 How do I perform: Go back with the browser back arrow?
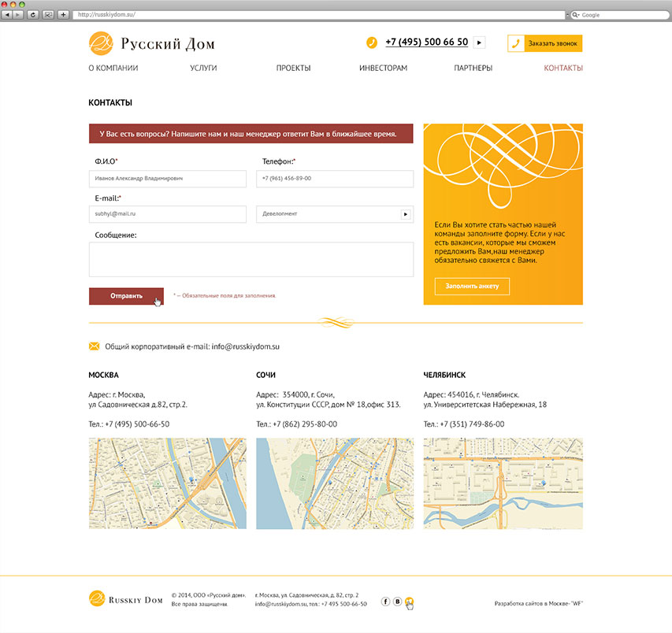7,15
